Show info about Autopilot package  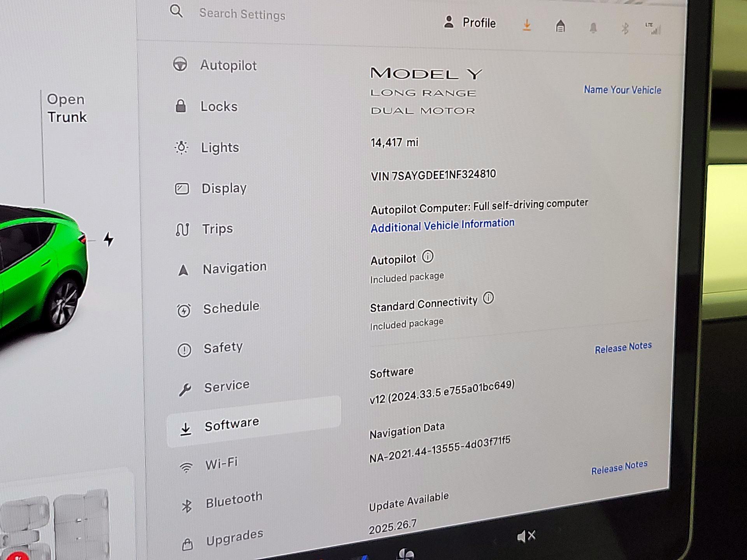428,257
